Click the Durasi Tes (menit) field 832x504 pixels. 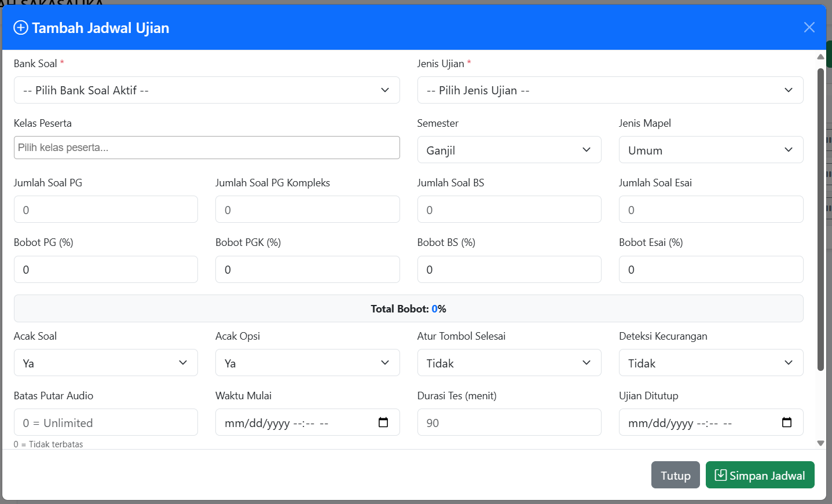509,422
